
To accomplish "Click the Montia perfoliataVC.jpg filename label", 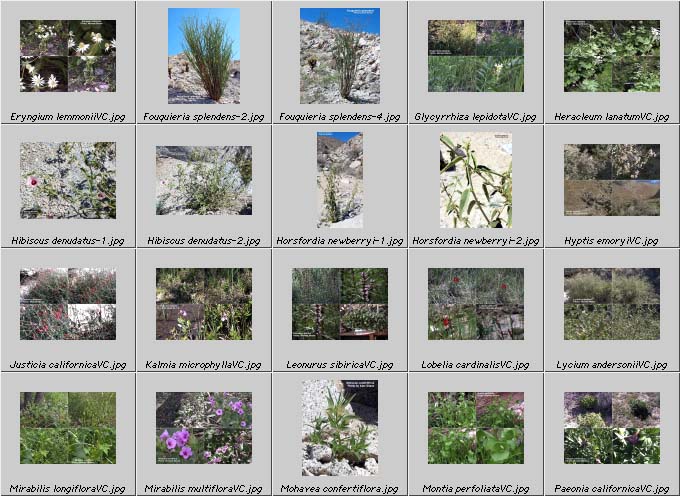I will (476, 489).
